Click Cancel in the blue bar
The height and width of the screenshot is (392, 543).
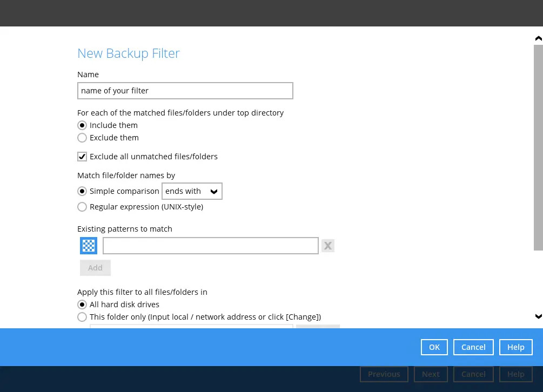[473, 347]
